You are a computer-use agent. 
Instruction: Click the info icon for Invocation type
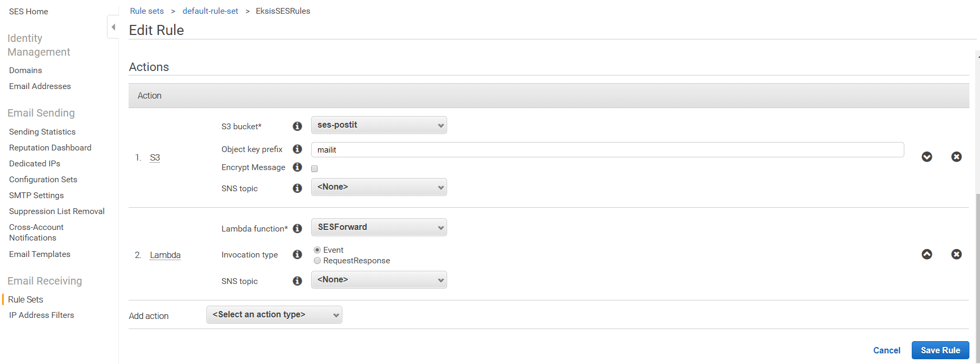coord(297,255)
